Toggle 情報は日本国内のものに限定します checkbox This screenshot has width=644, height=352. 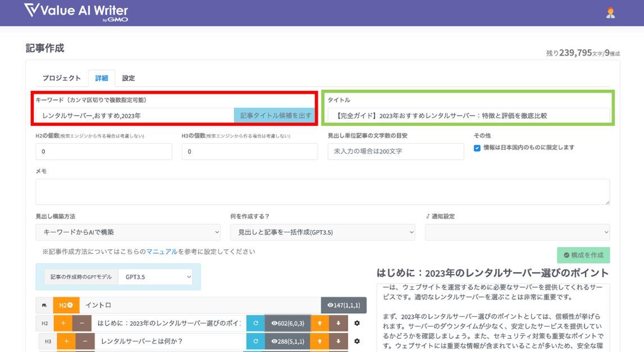(x=477, y=148)
